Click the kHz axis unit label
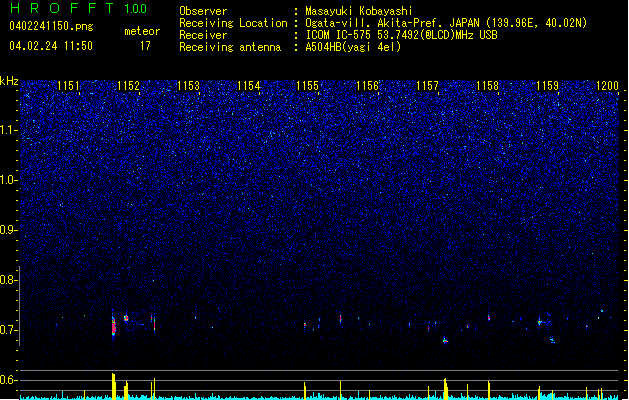This screenshot has width=629, height=400. [x=9, y=81]
